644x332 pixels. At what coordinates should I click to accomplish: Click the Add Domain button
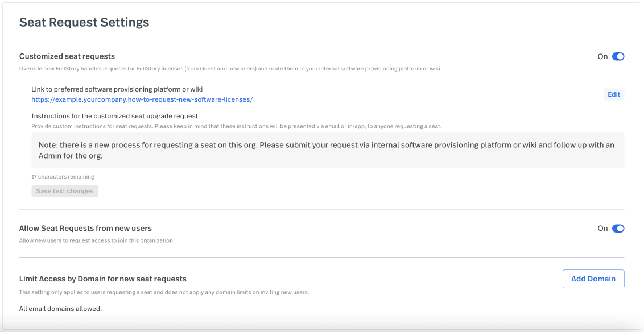(593, 279)
